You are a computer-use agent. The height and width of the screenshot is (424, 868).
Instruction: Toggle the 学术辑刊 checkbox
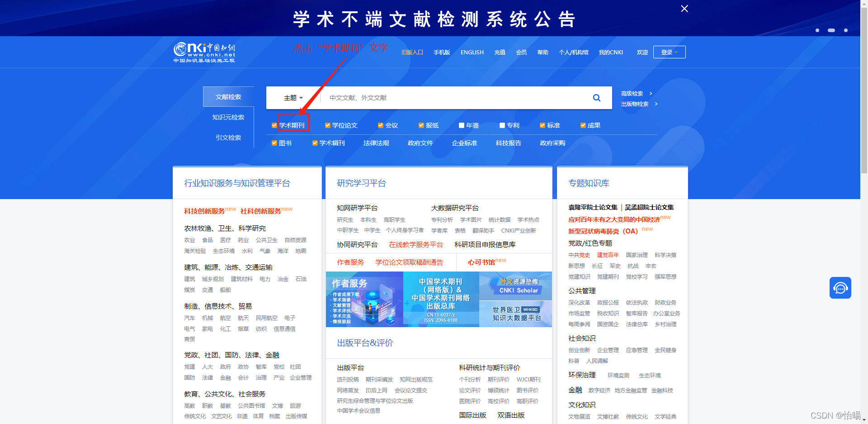click(315, 143)
